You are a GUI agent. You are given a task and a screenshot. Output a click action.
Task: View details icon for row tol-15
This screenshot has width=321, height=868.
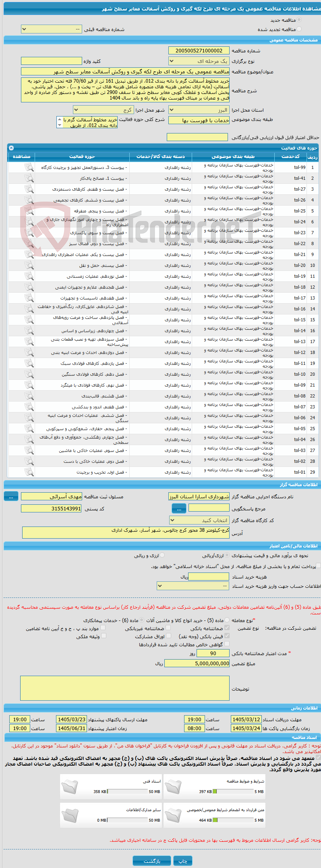[29, 320]
